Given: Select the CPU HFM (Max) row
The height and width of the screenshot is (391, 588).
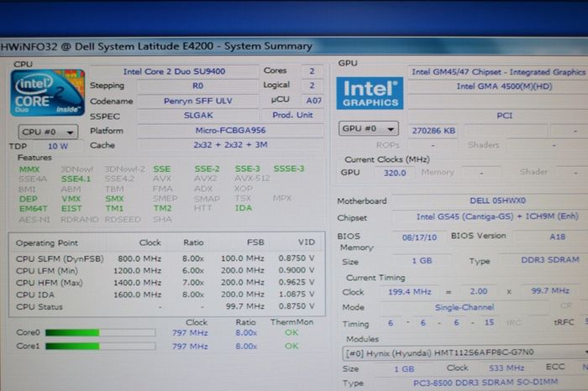Looking at the screenshot, I should click(x=165, y=283).
